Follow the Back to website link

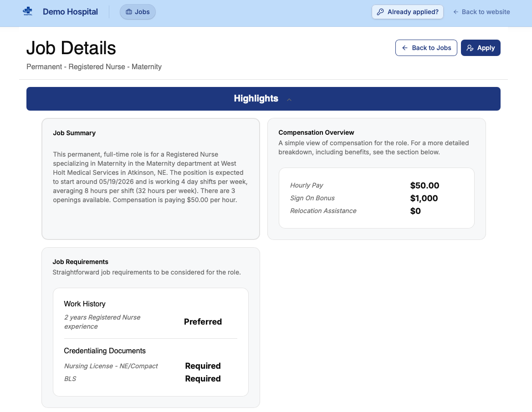(481, 12)
